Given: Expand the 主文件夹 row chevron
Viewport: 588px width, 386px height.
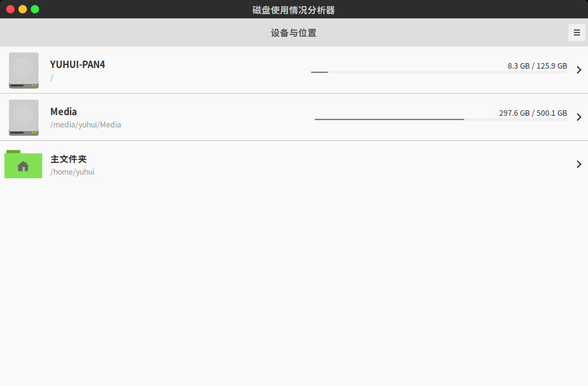Looking at the screenshot, I should (579, 164).
